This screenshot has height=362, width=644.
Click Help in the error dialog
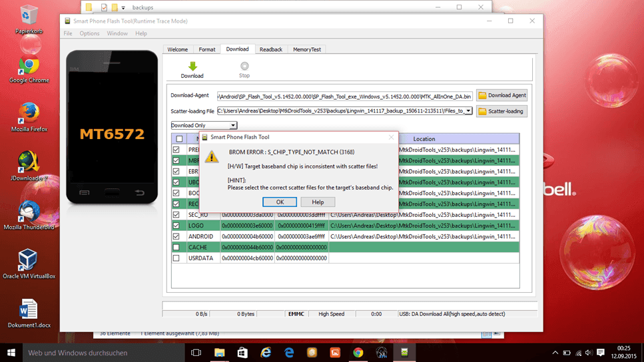click(318, 202)
